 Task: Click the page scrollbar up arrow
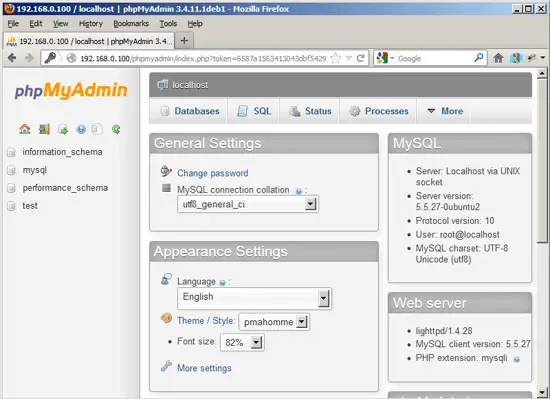pyautogui.click(x=542, y=74)
